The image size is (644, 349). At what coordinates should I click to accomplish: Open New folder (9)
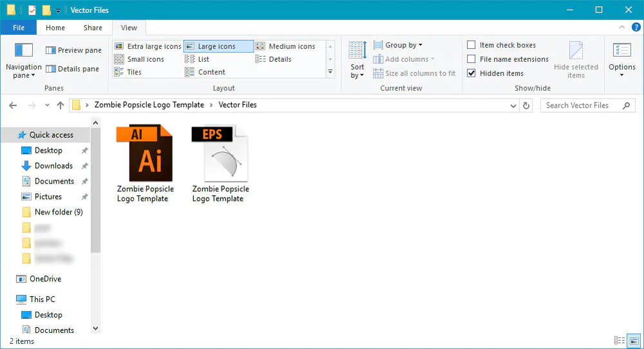59,212
